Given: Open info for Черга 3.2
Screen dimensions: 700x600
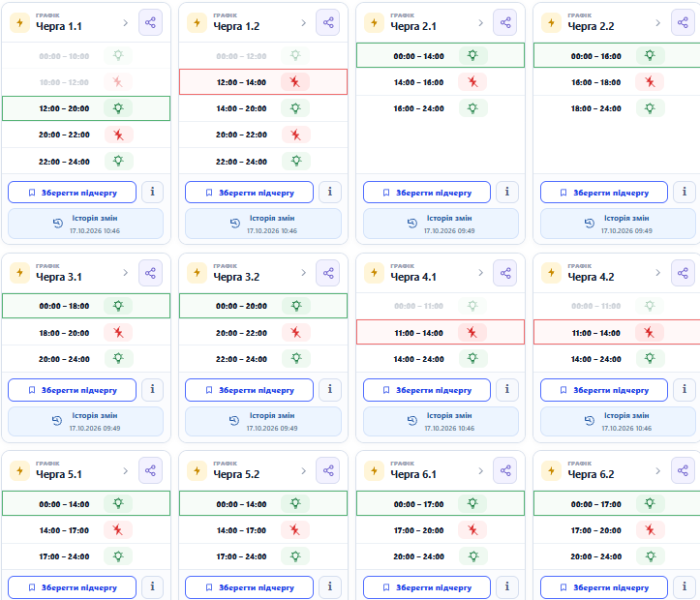Looking at the screenshot, I should [330, 390].
